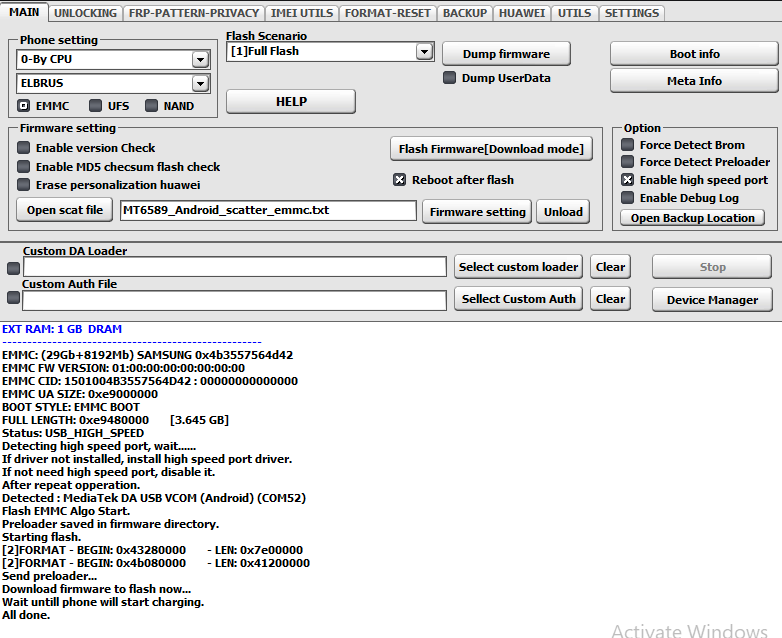Click the 'Status: USB_HIGH_SPEED' log line

[x=73, y=433]
